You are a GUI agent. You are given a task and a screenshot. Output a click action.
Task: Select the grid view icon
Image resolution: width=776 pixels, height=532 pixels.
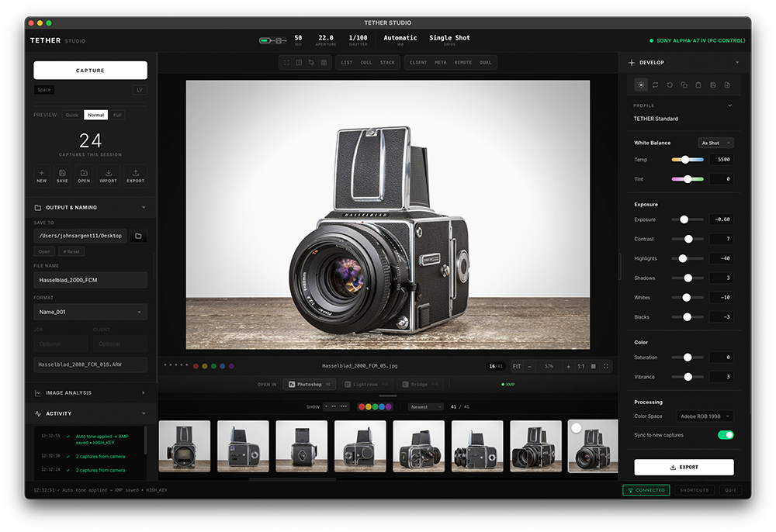click(324, 63)
